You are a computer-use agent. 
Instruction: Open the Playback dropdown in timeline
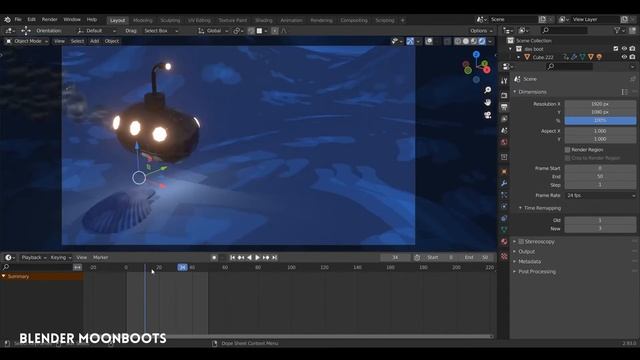33,258
